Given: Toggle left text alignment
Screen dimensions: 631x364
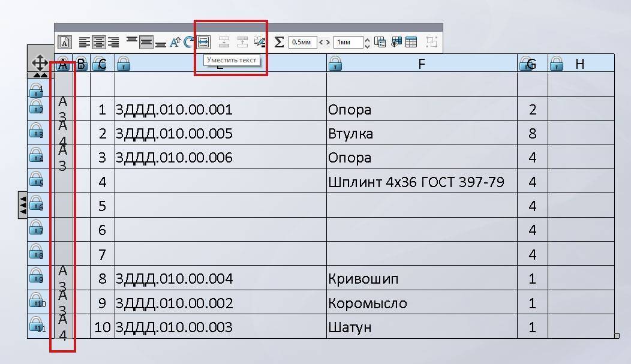Looking at the screenshot, I should click(85, 42).
